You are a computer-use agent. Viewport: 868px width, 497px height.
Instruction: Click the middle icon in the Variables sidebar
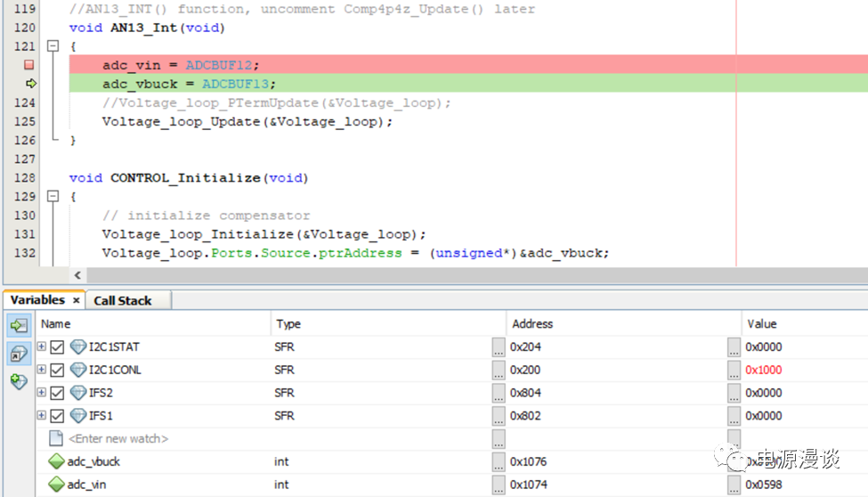point(19,354)
